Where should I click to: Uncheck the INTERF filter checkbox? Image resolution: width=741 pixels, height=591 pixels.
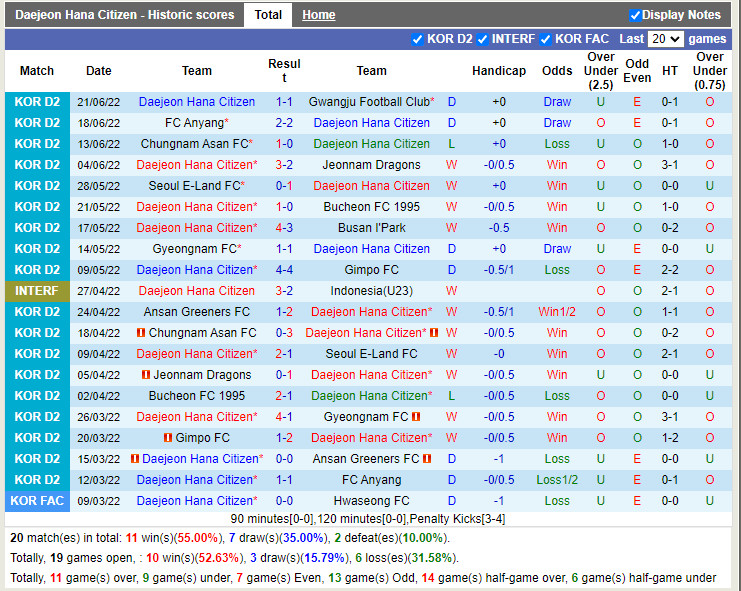(x=483, y=39)
